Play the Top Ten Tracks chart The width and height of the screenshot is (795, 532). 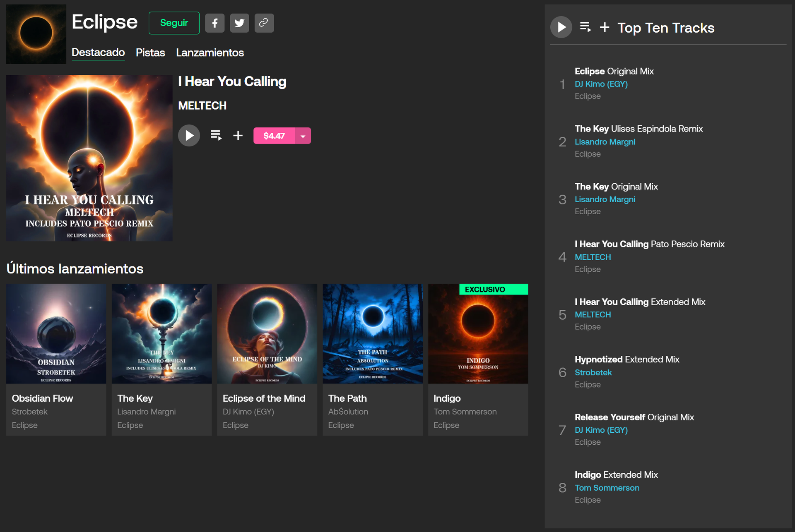click(561, 27)
